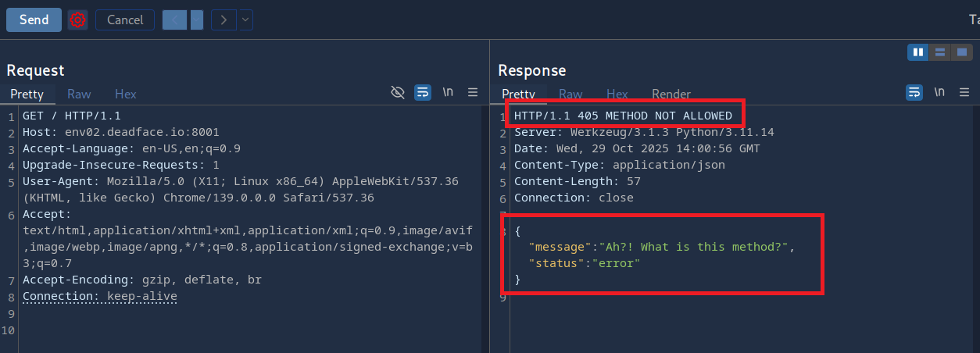Switch Request view to Raw tab
Screen dimensions: 980x353
[x=79, y=94]
